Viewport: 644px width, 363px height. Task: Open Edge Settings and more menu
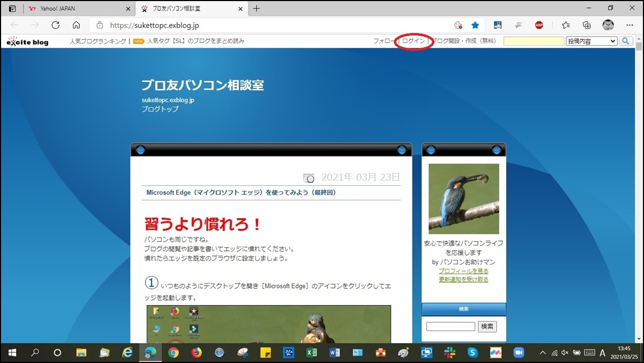(x=630, y=25)
